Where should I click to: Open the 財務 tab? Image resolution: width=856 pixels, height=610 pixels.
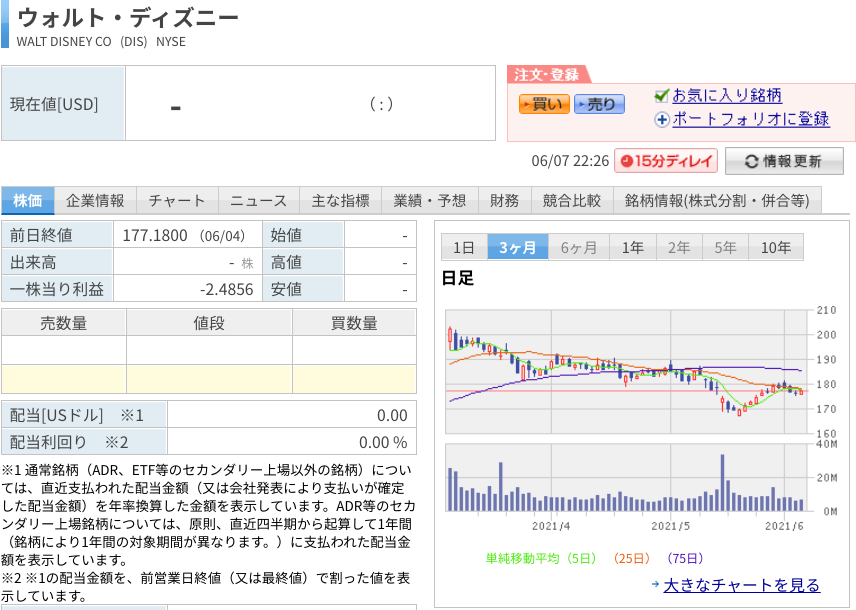(x=505, y=200)
